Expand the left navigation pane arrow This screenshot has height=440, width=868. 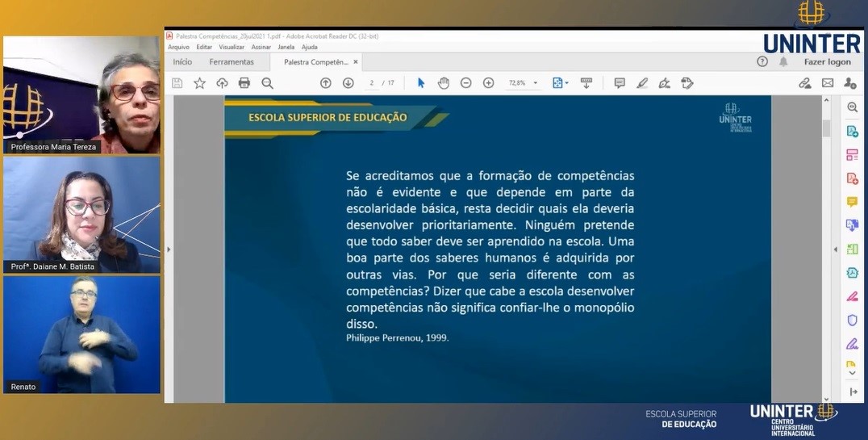169,249
